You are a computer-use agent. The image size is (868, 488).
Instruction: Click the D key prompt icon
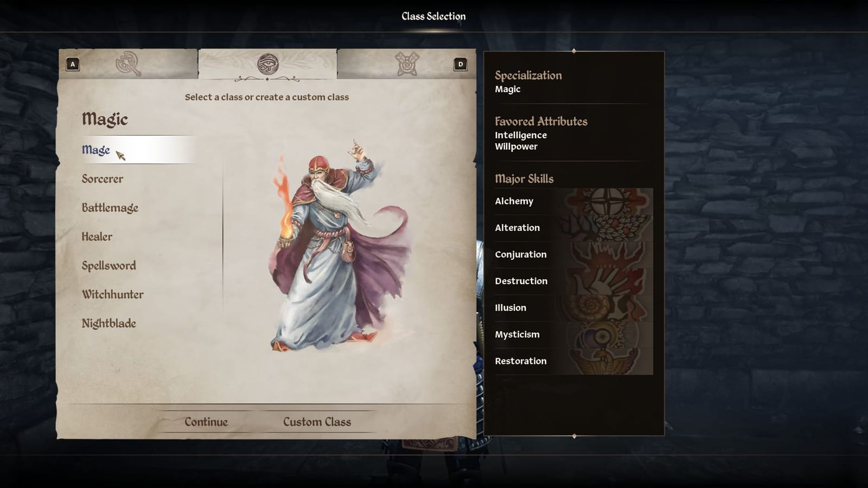coord(460,65)
